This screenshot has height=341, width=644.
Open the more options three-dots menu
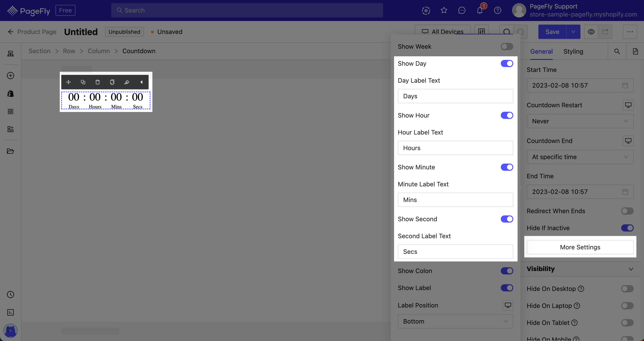pyautogui.click(x=630, y=32)
